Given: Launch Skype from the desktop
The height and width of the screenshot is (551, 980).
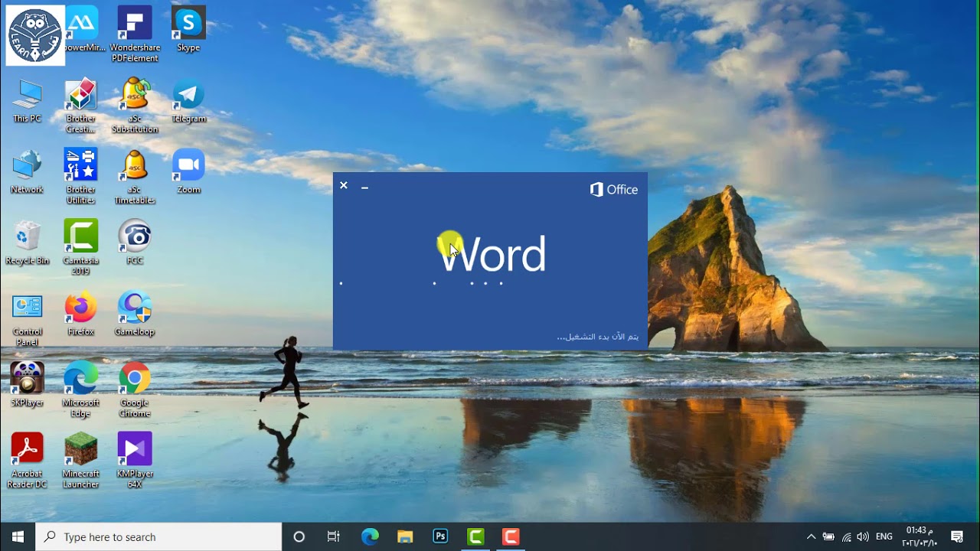Looking at the screenshot, I should (188, 31).
